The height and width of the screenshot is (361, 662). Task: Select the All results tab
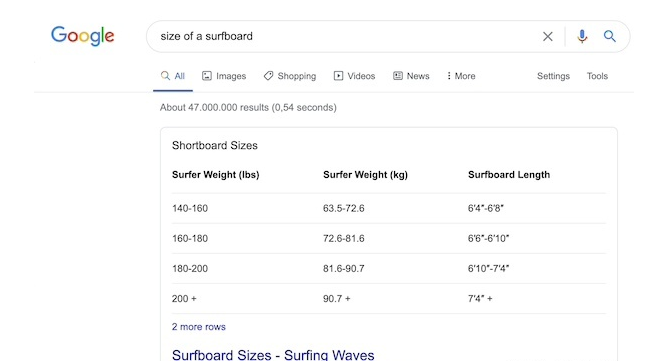[x=173, y=76]
